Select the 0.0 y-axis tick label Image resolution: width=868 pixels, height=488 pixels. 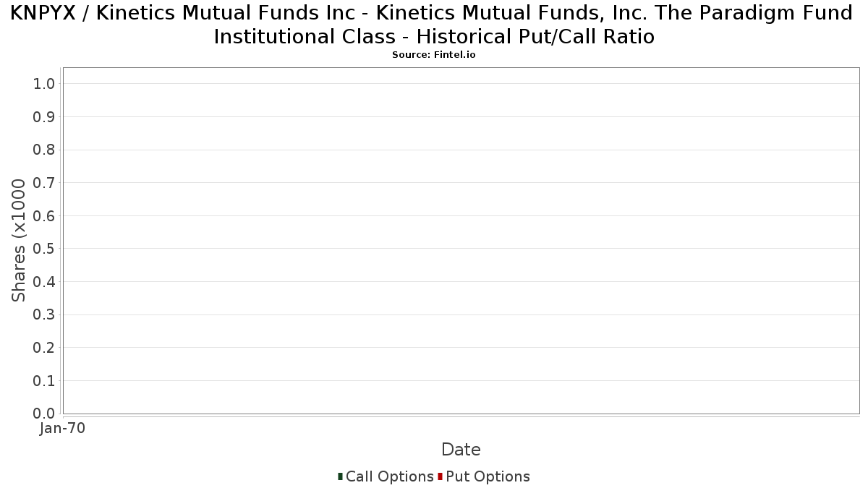(x=44, y=414)
